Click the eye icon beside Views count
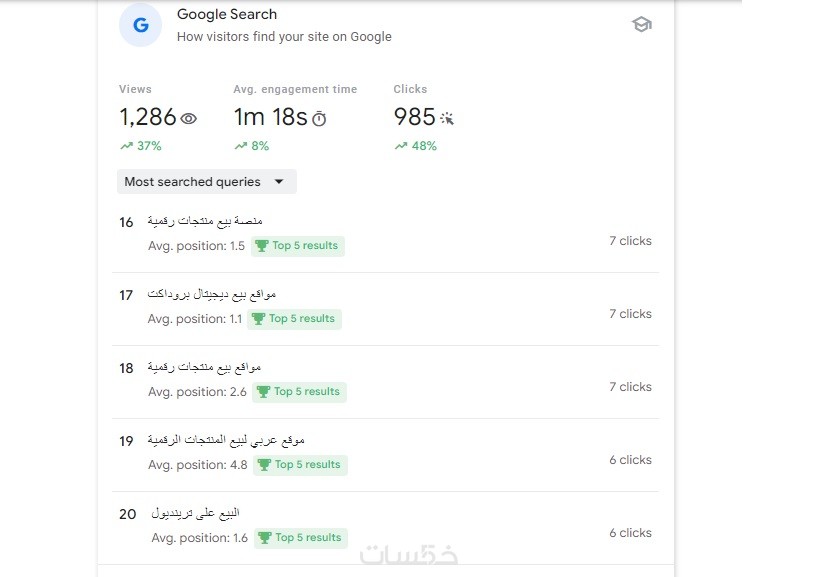This screenshot has width=819, height=577. click(188, 118)
